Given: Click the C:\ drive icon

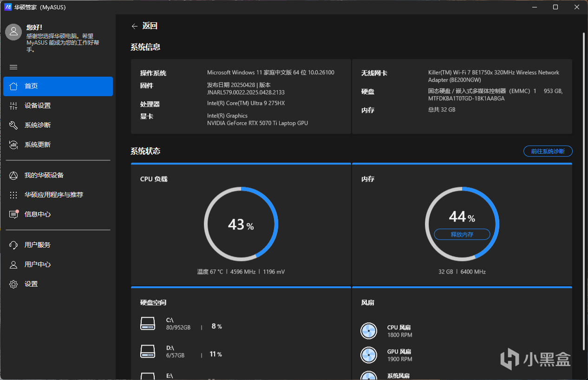Looking at the screenshot, I should tap(148, 323).
